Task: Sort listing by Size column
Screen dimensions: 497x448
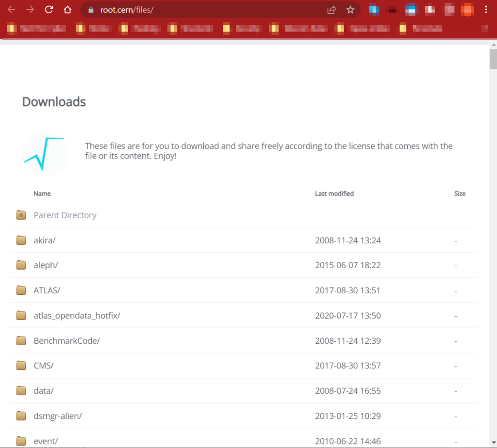Action: (x=460, y=193)
